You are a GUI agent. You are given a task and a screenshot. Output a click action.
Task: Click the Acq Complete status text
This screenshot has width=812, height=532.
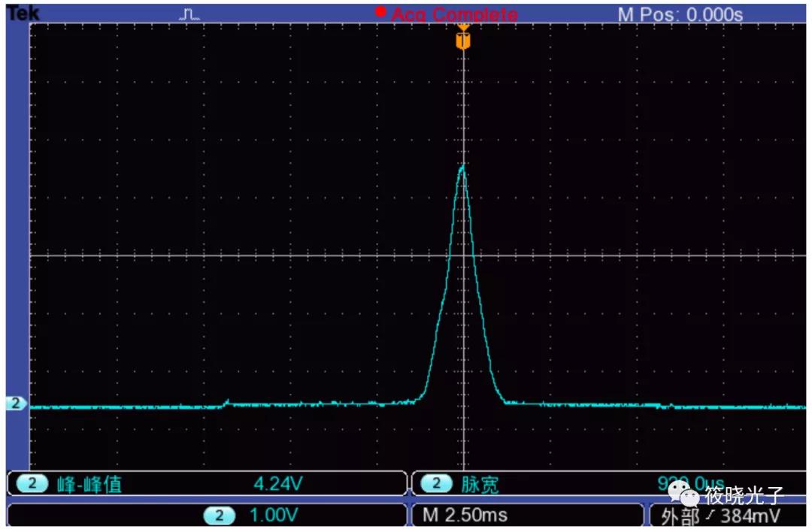coord(454,14)
